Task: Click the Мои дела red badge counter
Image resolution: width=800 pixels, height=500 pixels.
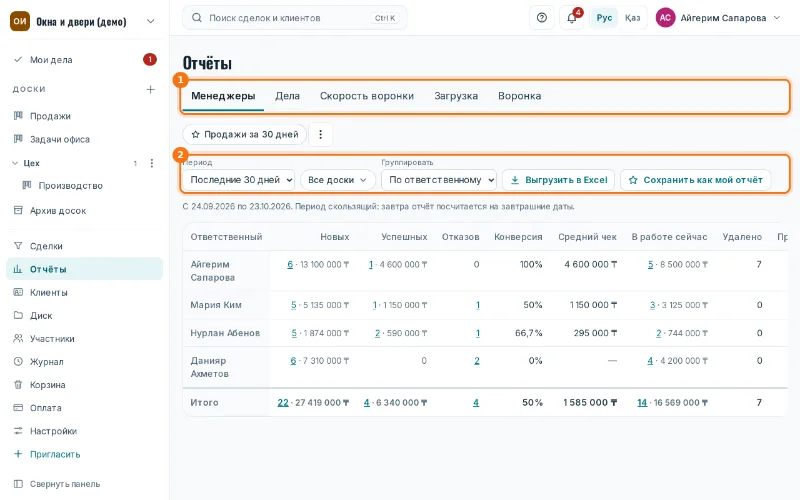Action: point(149,60)
